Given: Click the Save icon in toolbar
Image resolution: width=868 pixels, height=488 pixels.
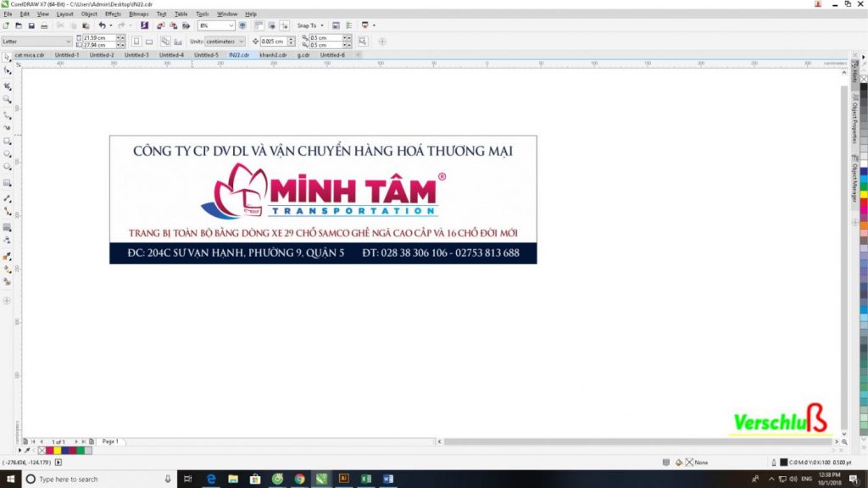Looking at the screenshot, I should pos(31,25).
